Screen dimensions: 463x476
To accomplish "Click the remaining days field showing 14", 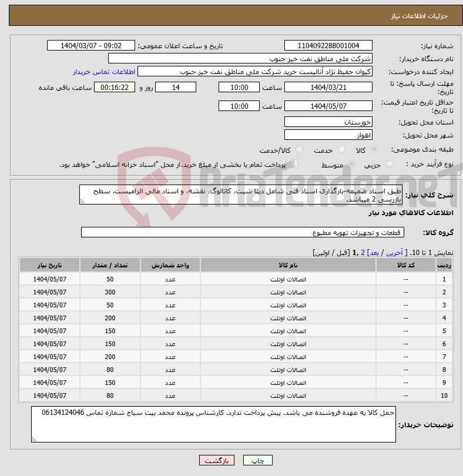I will [176, 88].
